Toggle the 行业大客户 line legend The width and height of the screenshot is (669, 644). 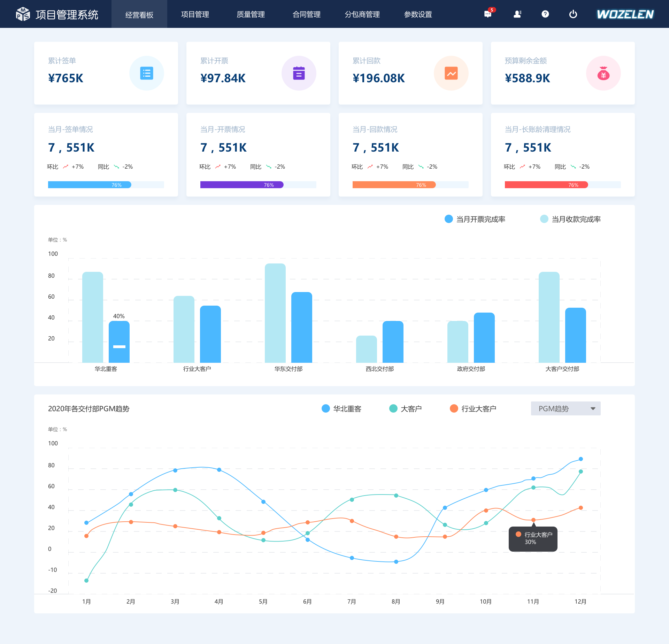(473, 408)
